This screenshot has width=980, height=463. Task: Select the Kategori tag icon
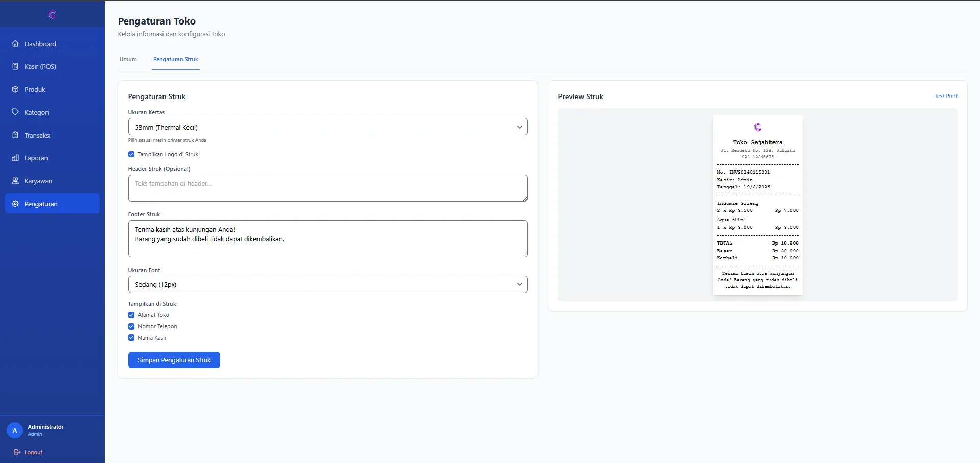pos(15,112)
